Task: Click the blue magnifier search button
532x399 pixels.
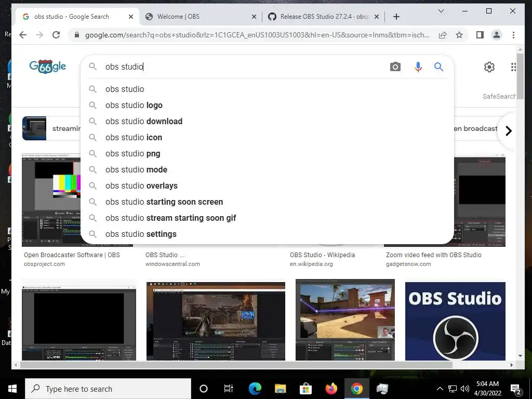Action: tap(438, 67)
